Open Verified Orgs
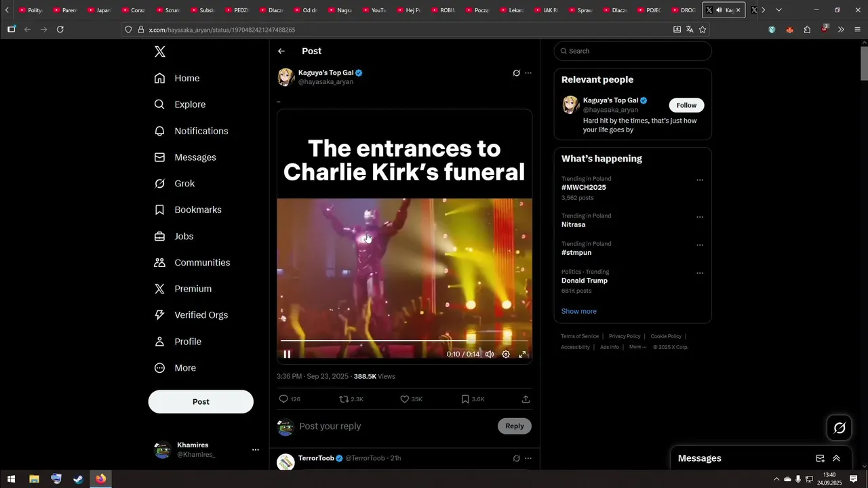Screen dimensions: 868x488 pos(191,315)
